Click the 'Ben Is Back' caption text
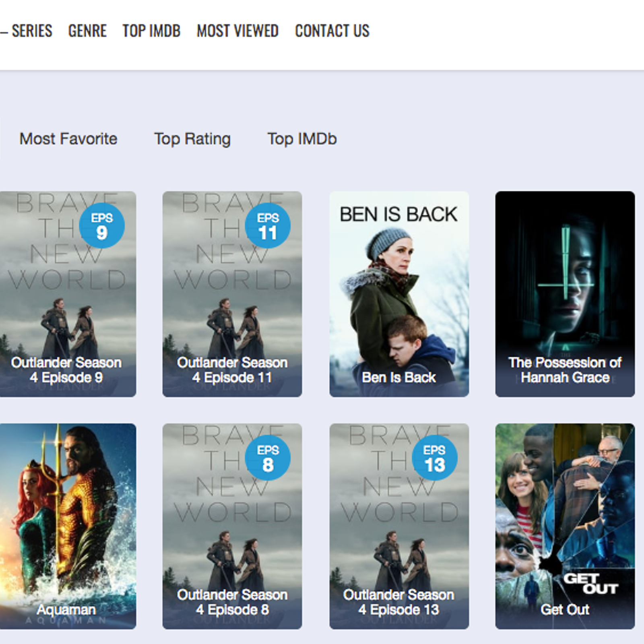 (399, 378)
